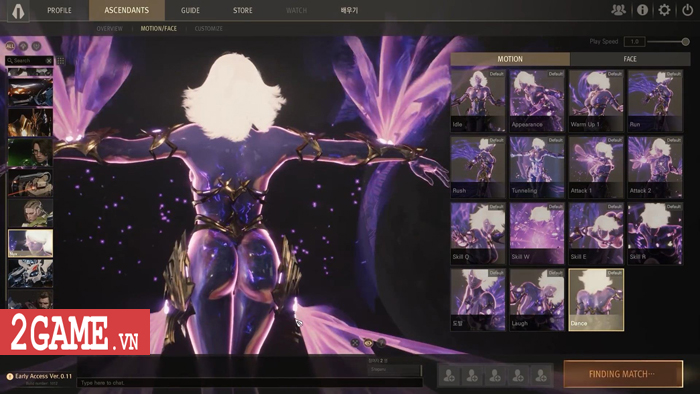
Task: Select the glasses woman character on green background
Action: [30, 152]
